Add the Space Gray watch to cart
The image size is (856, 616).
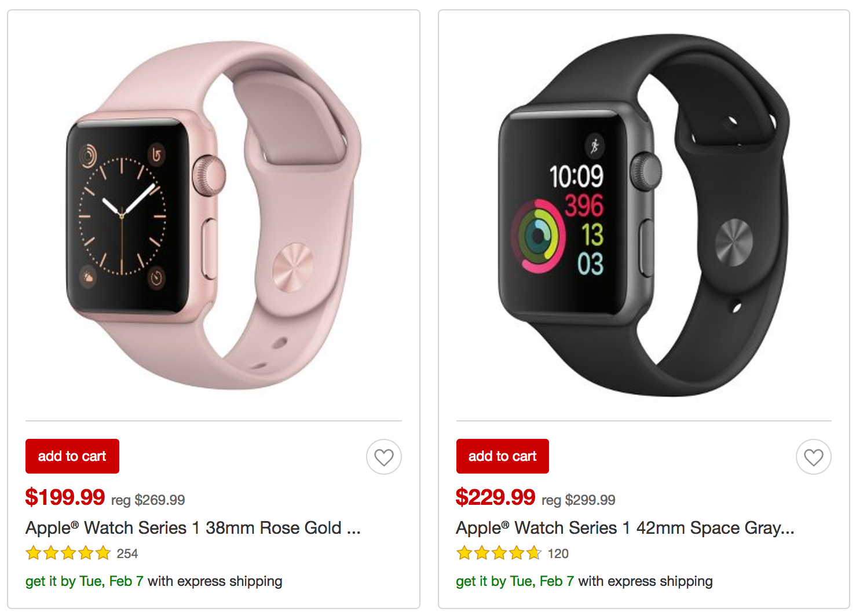pos(503,456)
